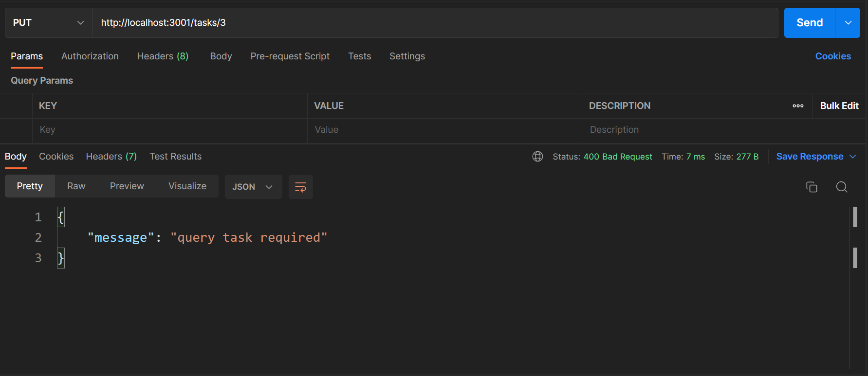Click the Query Params heading
868x376 pixels.
[42, 81]
